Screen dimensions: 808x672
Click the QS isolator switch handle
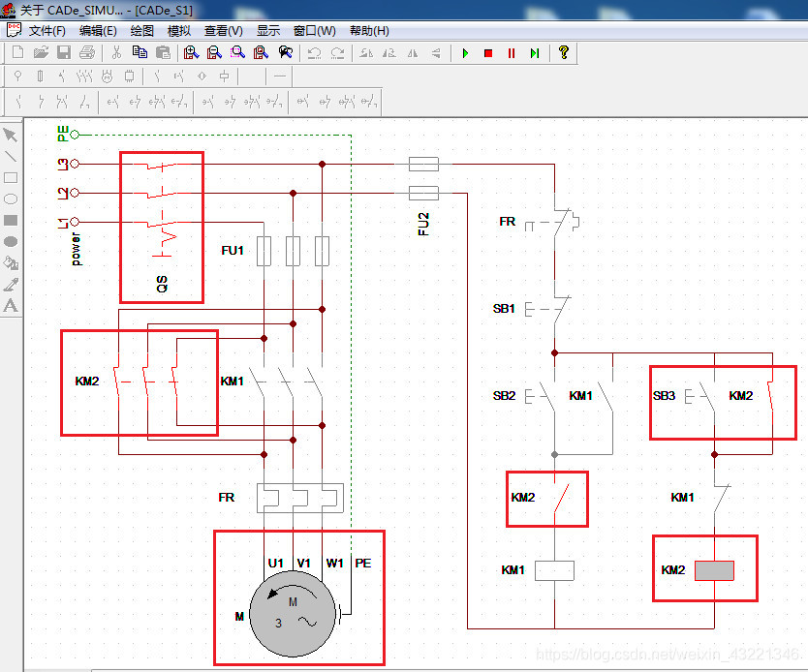[x=164, y=244]
